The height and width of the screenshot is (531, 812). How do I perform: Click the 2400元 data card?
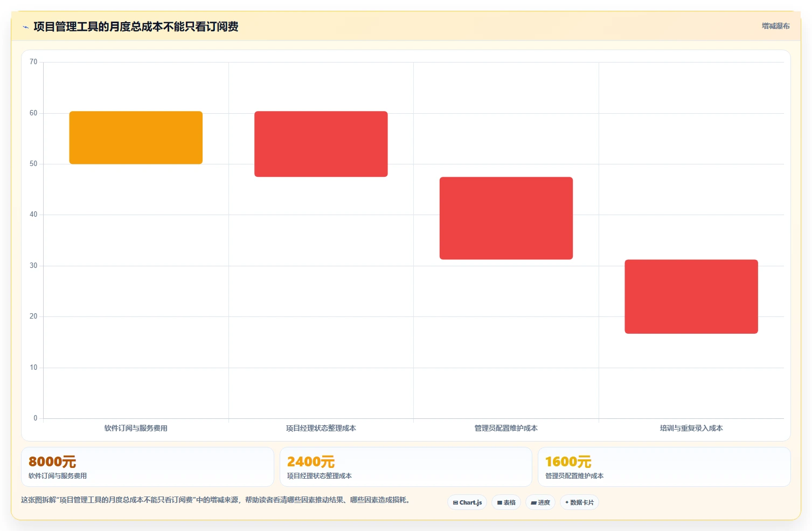(x=406, y=467)
